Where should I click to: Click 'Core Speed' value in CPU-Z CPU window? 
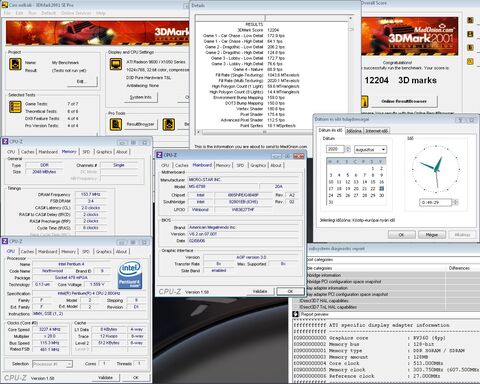[50, 329]
